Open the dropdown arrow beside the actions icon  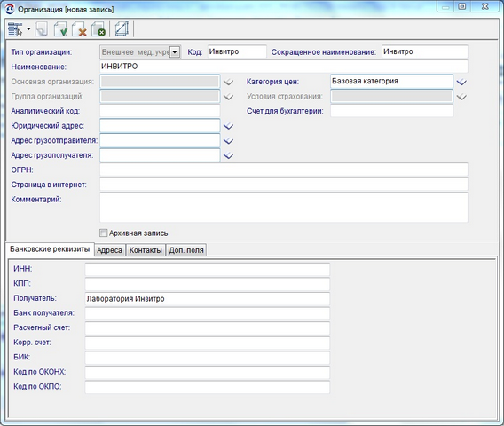point(28,29)
